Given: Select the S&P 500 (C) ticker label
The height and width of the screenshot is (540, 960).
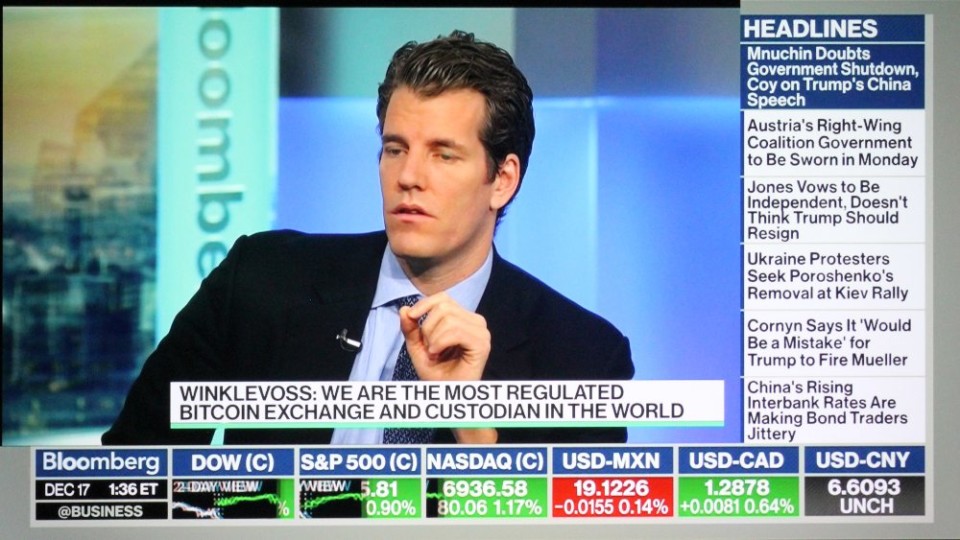Looking at the screenshot, I should tap(359, 462).
